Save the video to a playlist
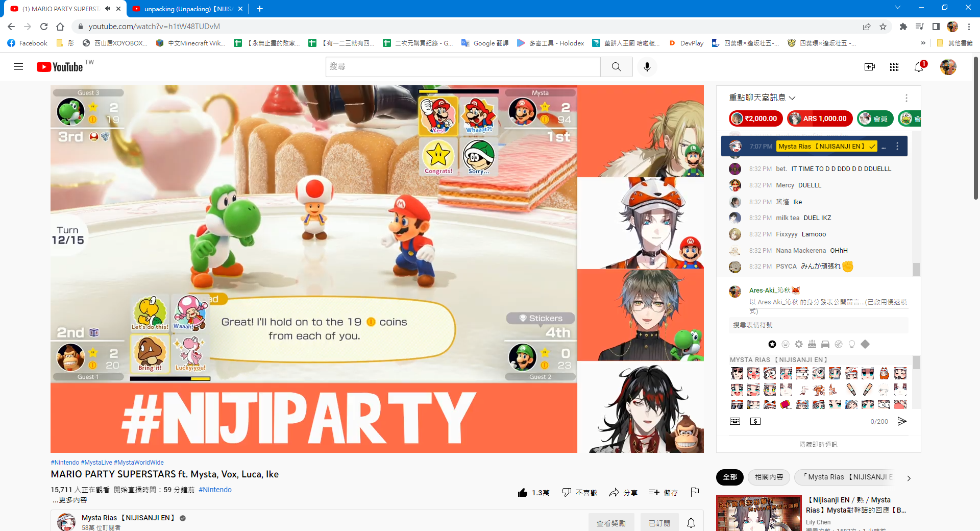 click(x=663, y=493)
